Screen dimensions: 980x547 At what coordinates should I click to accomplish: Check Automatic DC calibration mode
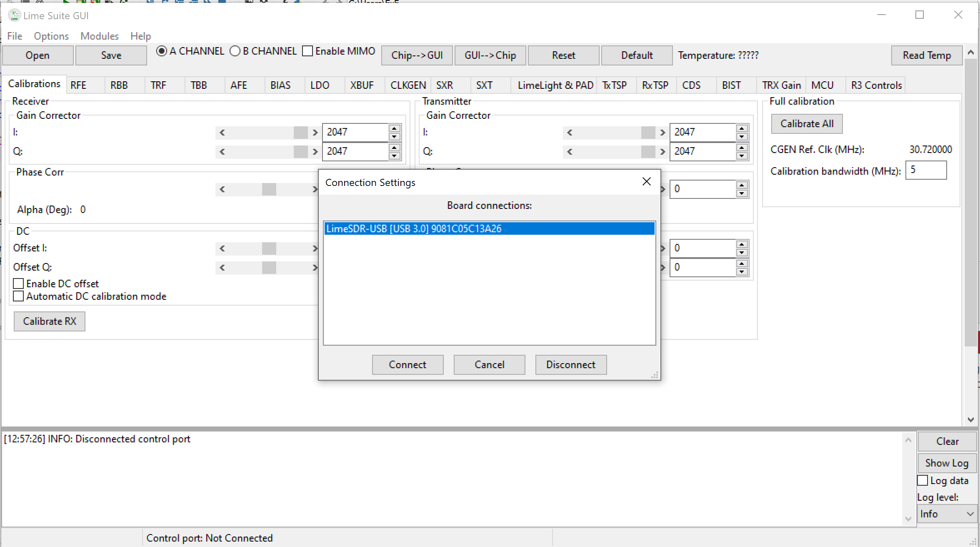(x=18, y=296)
